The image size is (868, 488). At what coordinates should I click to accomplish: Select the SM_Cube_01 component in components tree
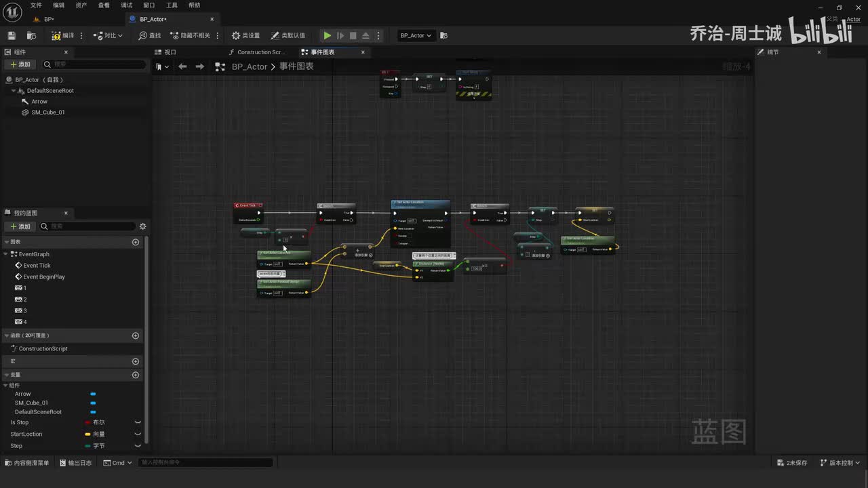47,113
